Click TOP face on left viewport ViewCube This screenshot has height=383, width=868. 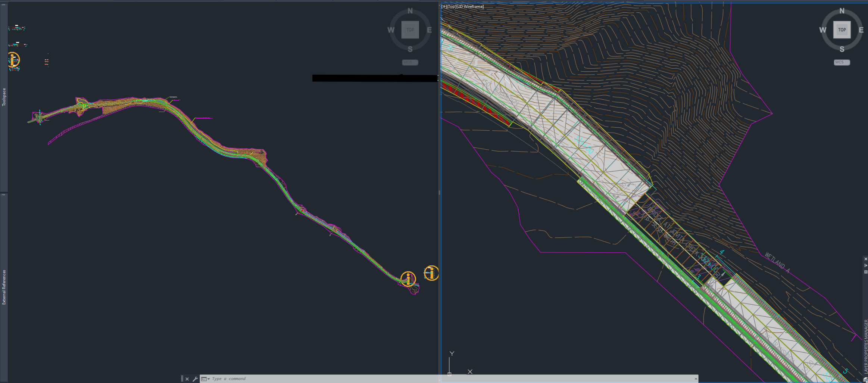point(410,30)
